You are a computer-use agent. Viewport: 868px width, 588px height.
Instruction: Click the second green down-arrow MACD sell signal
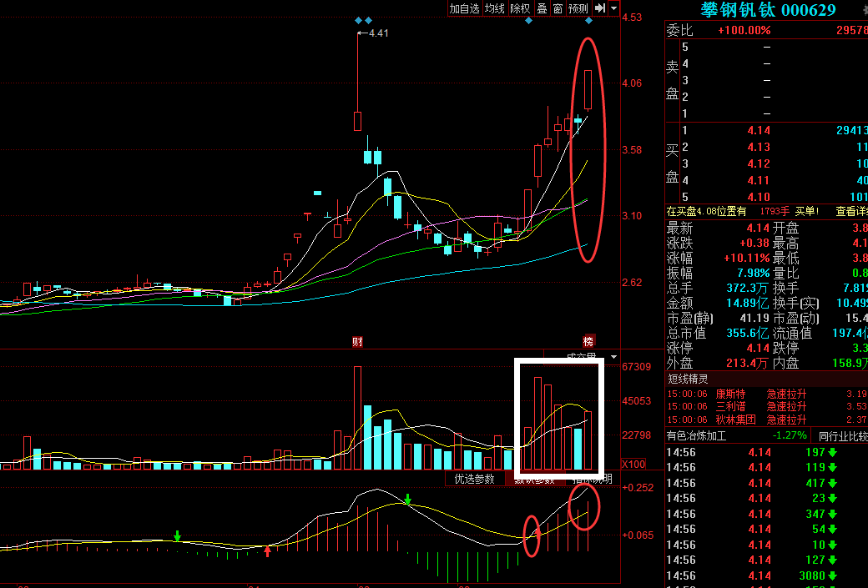pyautogui.click(x=407, y=500)
